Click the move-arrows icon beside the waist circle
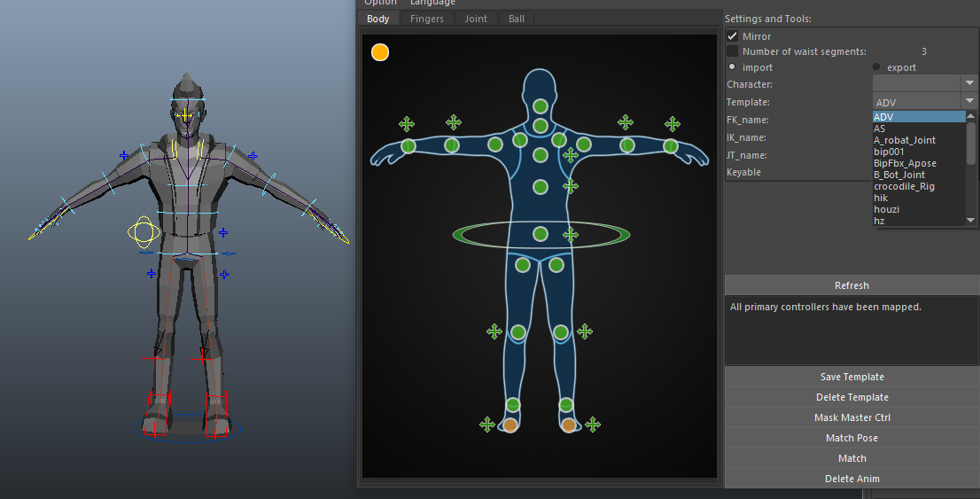Image resolution: width=980 pixels, height=499 pixels. pyautogui.click(x=570, y=235)
